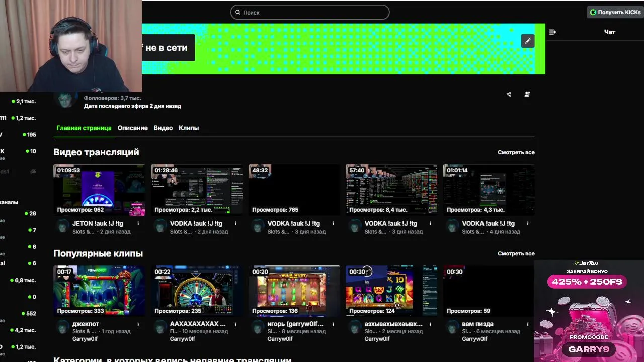The image size is (644, 362).
Task: Click the search field labeled Поиск
Action: tap(310, 12)
